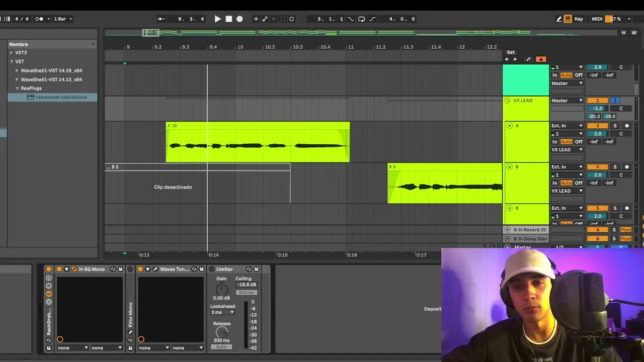Open track A's Ext. In input dropdown
644x362 pixels.
[567, 126]
